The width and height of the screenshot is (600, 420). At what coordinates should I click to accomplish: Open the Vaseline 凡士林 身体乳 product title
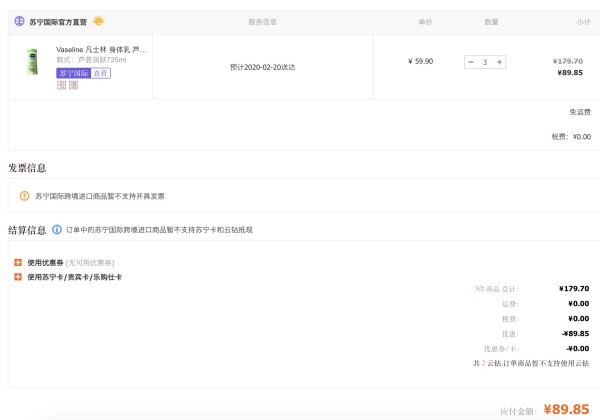click(x=101, y=50)
